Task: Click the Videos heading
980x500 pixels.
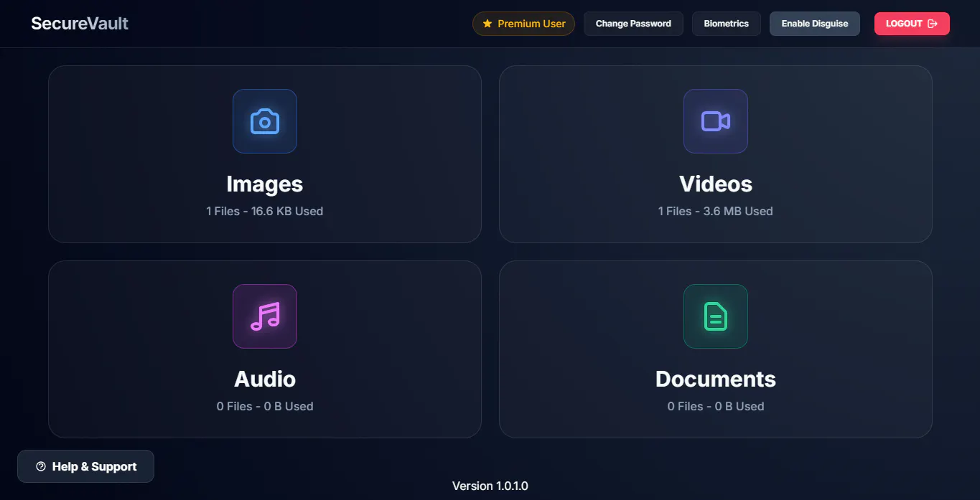Action: [x=716, y=184]
